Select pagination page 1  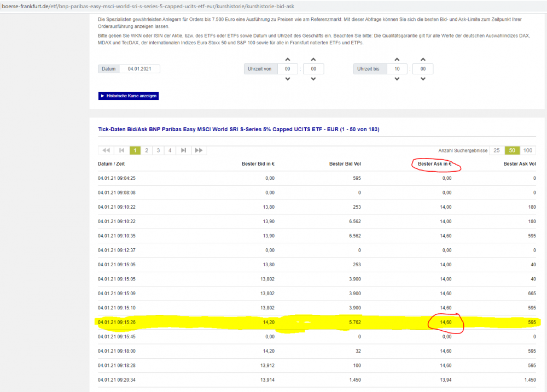pyautogui.click(x=135, y=150)
